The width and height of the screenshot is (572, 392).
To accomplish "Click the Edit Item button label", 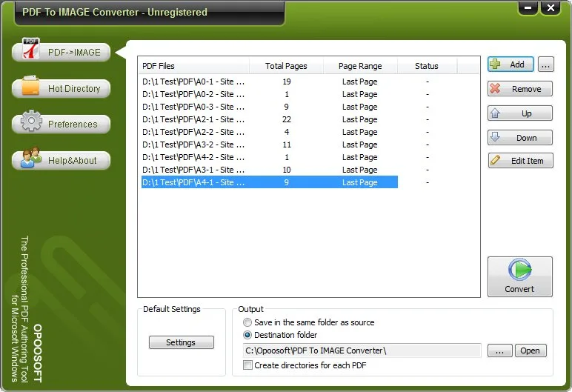I will (527, 161).
